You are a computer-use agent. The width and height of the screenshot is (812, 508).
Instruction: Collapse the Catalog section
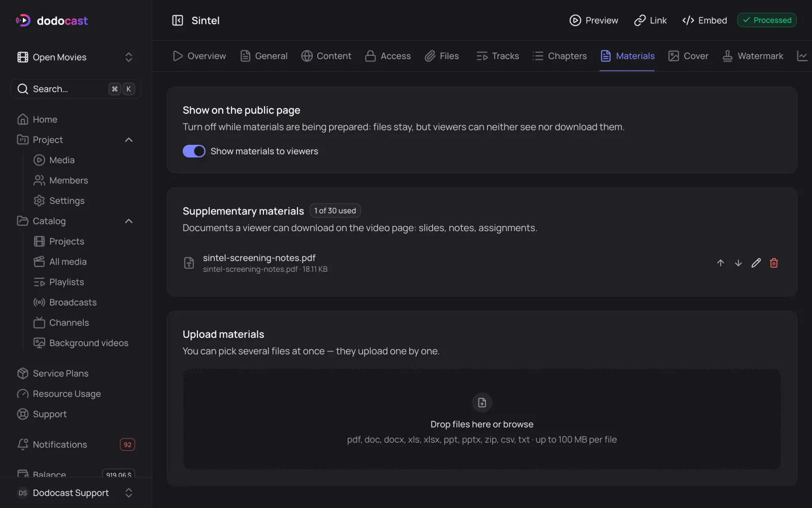click(129, 221)
